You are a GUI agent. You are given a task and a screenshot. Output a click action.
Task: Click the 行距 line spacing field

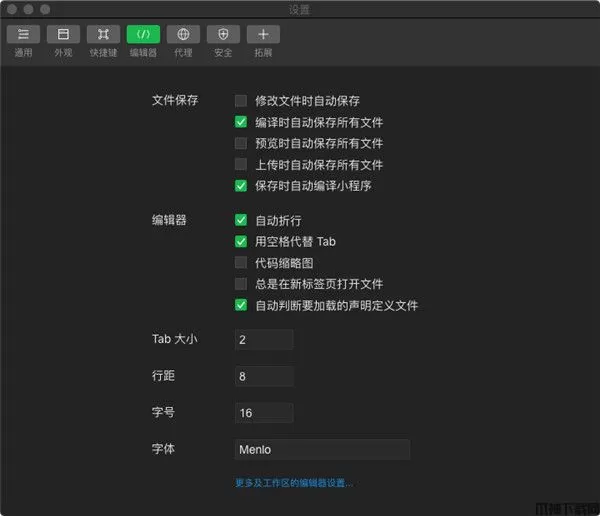tap(264, 377)
